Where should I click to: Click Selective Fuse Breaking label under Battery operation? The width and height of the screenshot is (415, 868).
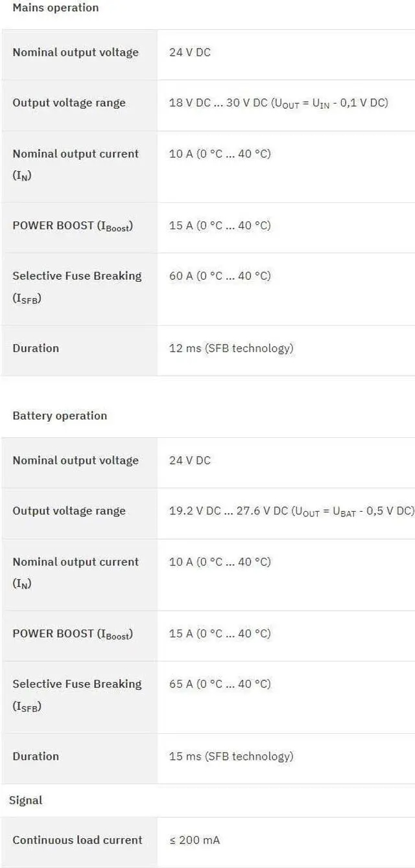(x=77, y=684)
